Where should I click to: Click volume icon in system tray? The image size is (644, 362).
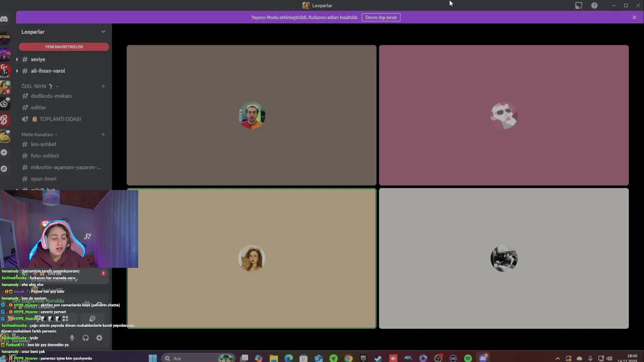[x=609, y=358]
